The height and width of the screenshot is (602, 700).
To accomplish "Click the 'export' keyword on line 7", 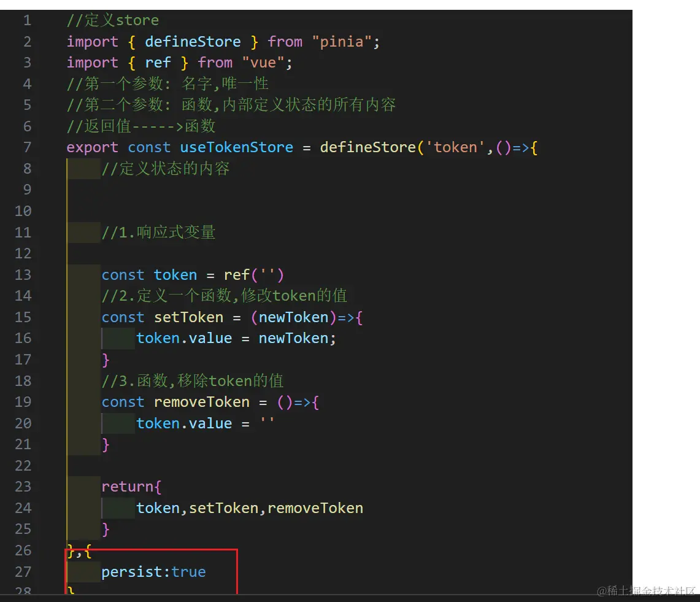I will pos(93,147).
